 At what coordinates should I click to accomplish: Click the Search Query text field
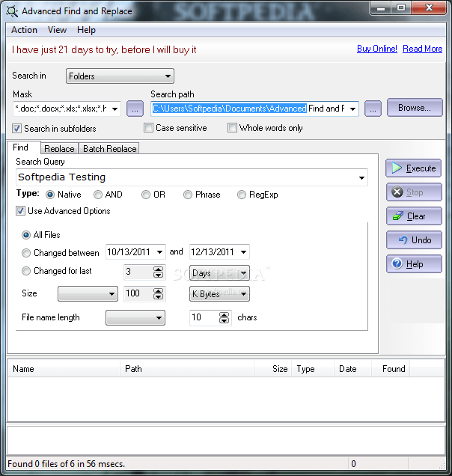(187, 177)
